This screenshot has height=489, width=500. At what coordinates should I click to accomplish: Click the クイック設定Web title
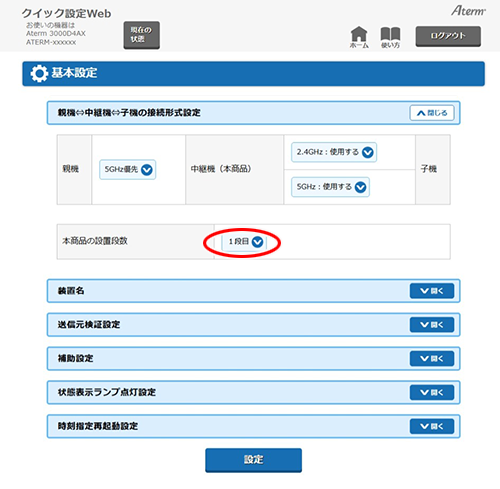[x=66, y=14]
